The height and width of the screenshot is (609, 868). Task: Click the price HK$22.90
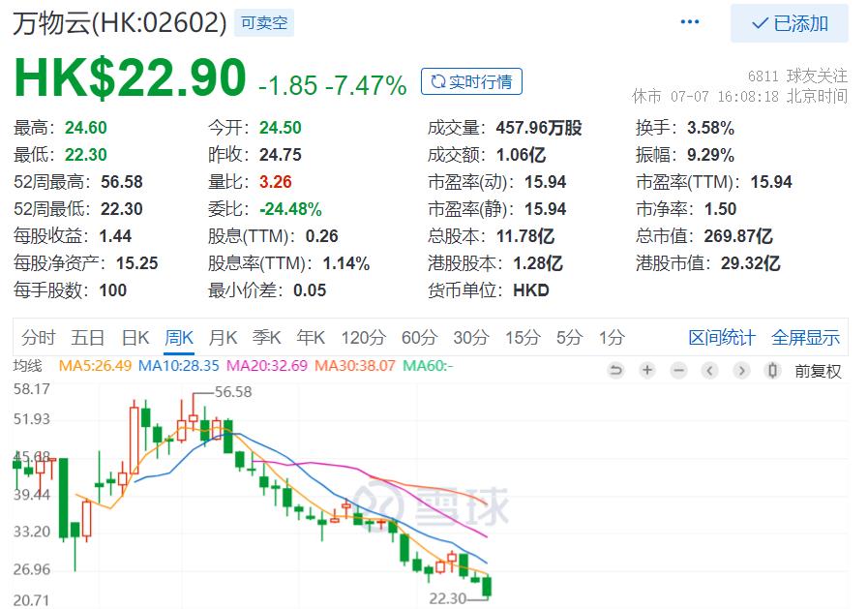coord(130,77)
